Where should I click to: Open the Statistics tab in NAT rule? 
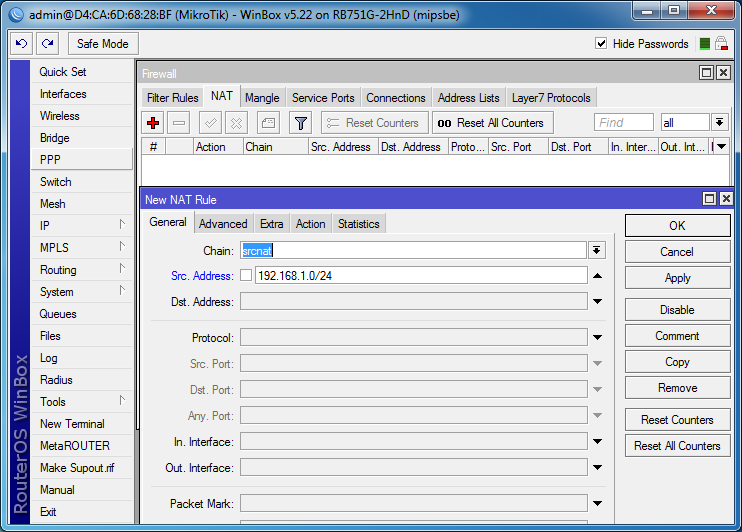359,223
